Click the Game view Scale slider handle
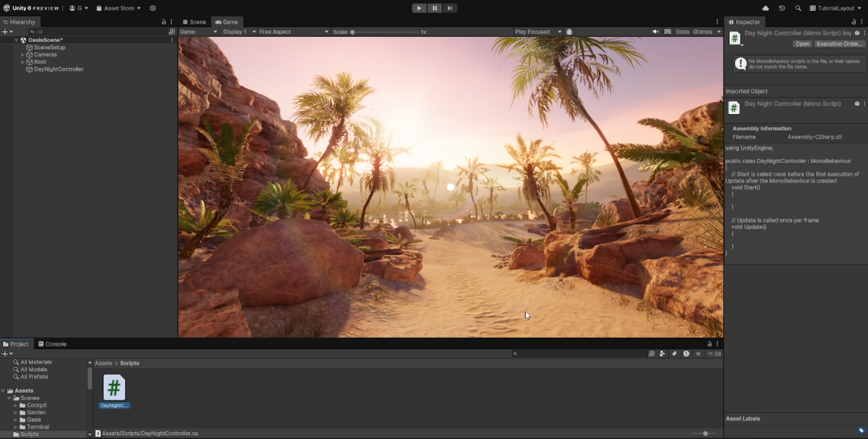 coord(353,32)
